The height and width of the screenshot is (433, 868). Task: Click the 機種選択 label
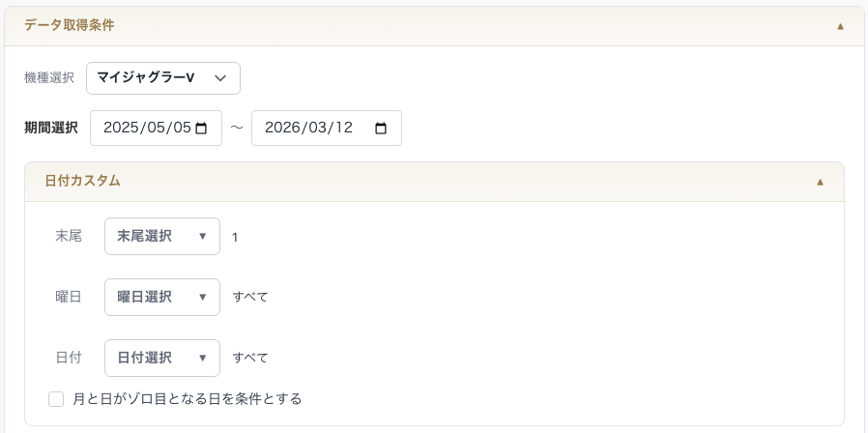(x=49, y=78)
